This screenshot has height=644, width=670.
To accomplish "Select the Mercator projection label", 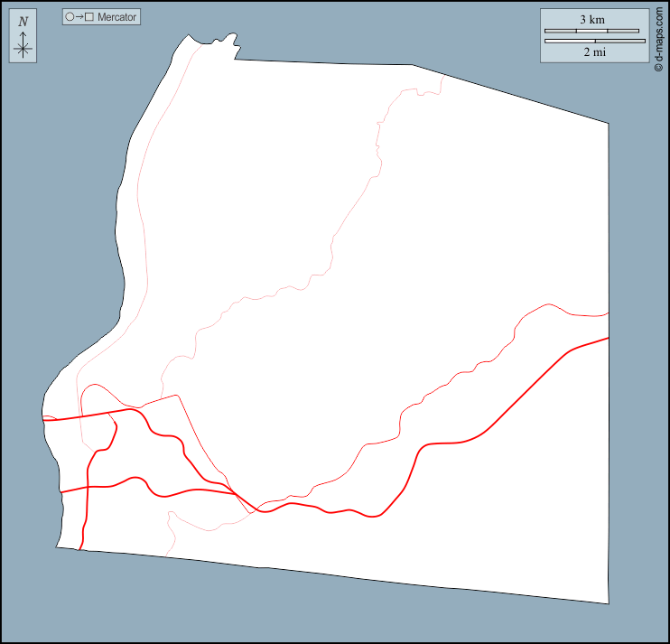I will click(x=117, y=17).
